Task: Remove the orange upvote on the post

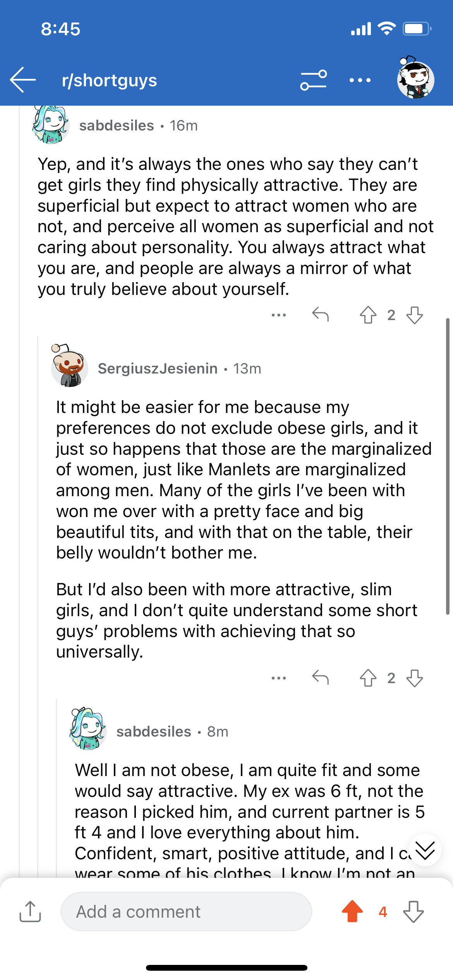Action: pyautogui.click(x=352, y=911)
